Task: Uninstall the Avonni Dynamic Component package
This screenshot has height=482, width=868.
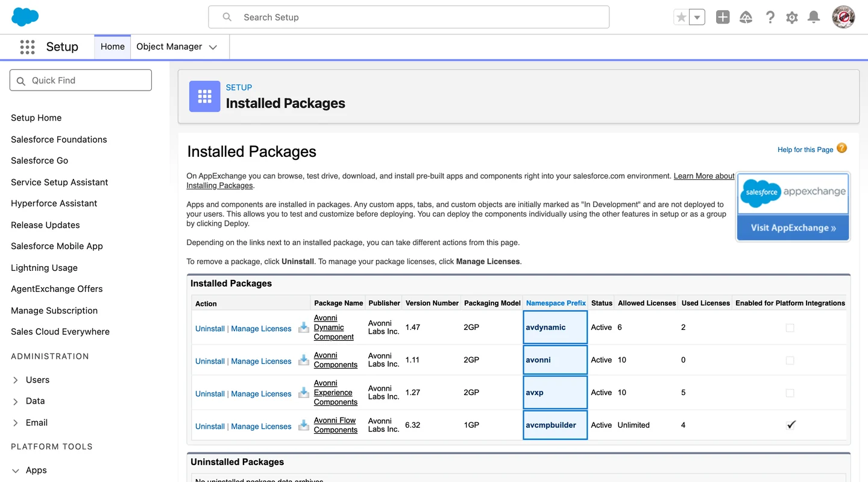Action: tap(210, 329)
